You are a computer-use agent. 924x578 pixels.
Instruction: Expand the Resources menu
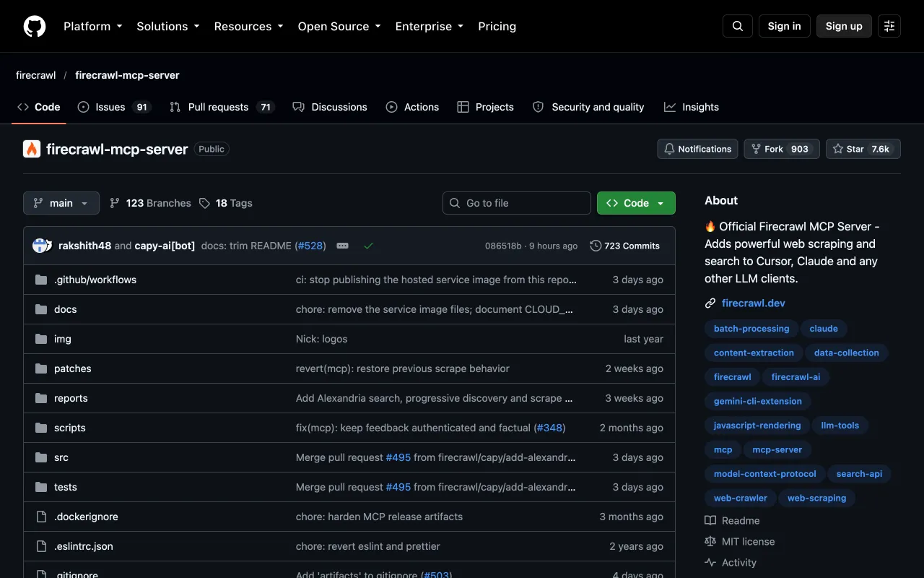click(x=248, y=26)
